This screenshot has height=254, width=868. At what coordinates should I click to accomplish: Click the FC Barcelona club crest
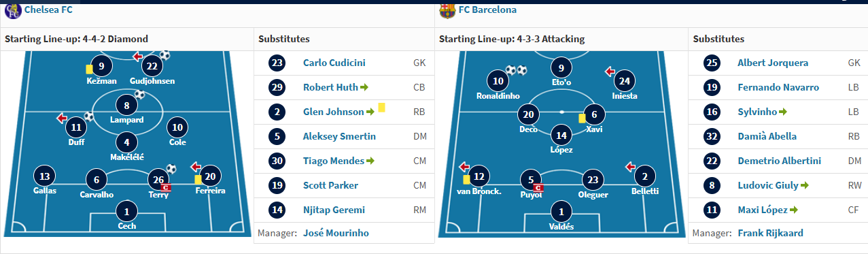[x=447, y=10]
